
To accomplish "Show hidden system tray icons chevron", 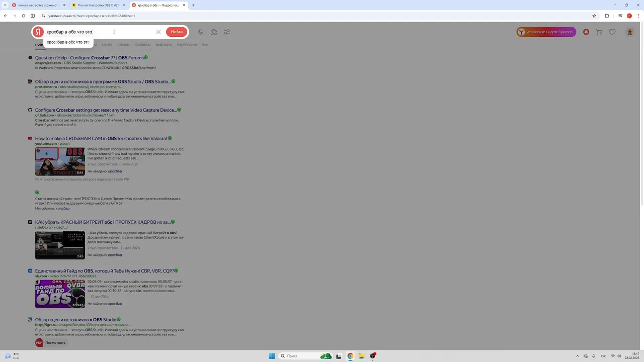I will (x=577, y=356).
